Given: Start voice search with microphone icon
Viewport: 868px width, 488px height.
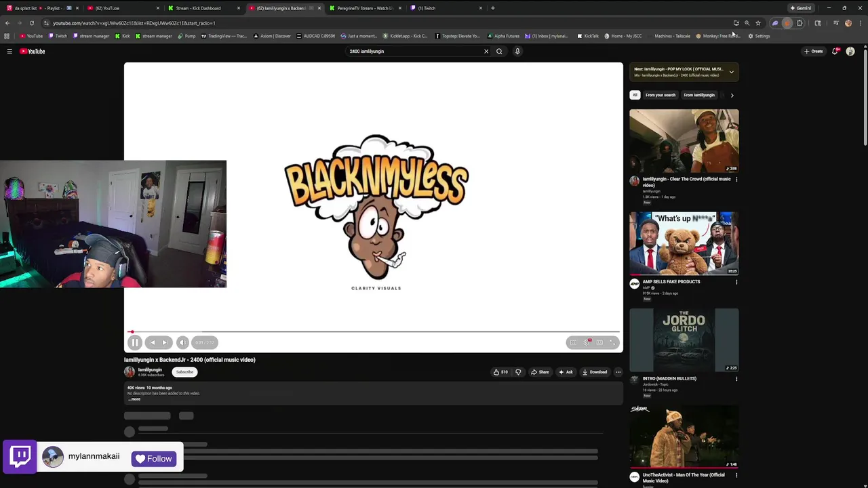Looking at the screenshot, I should click(x=517, y=52).
